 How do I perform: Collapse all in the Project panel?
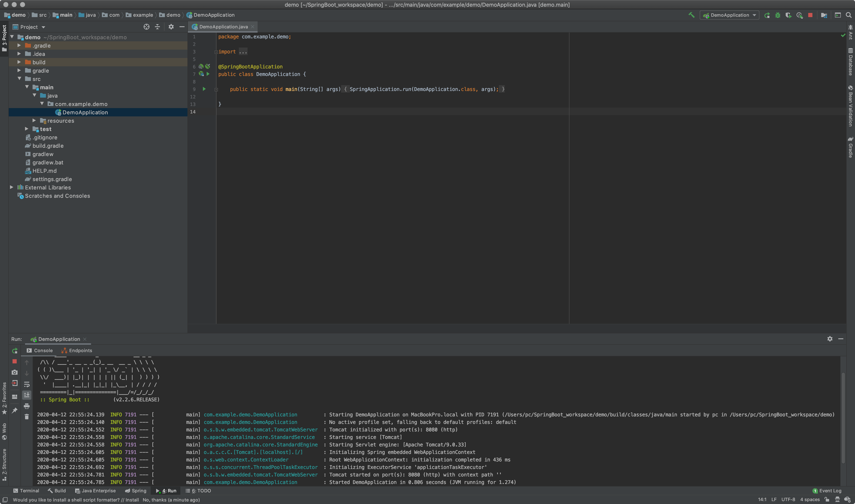pos(157,27)
